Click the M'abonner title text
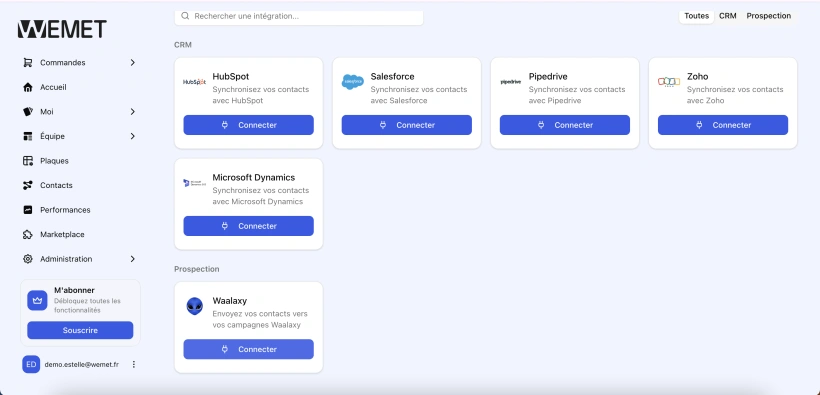Image resolution: width=820 pixels, height=395 pixels. (74, 290)
